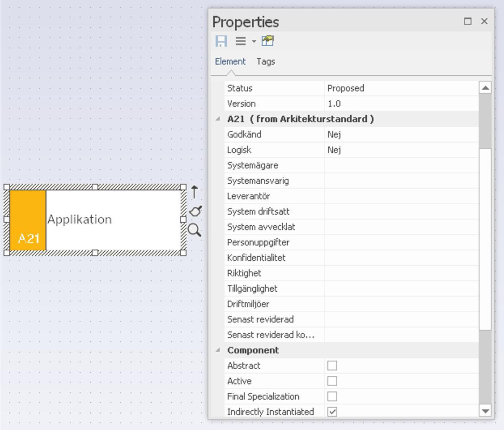Tick the Active checkbox

click(332, 381)
